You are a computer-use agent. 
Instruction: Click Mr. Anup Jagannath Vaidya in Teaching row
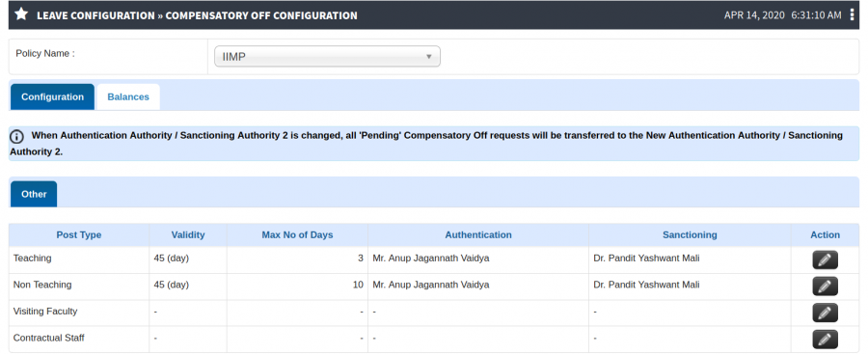pyautogui.click(x=431, y=259)
